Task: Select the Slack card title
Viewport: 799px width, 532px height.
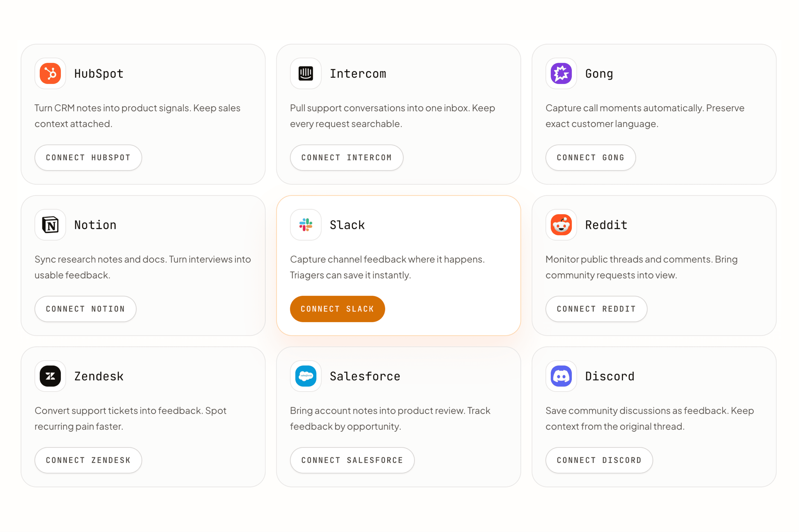Action: pos(347,225)
